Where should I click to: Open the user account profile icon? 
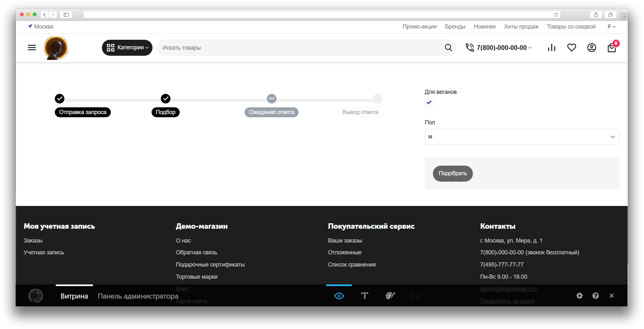(x=591, y=48)
